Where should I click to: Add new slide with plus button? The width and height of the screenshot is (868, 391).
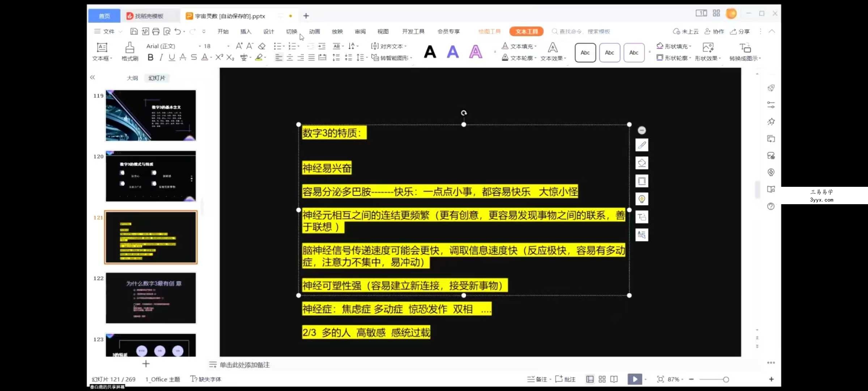pyautogui.click(x=146, y=363)
